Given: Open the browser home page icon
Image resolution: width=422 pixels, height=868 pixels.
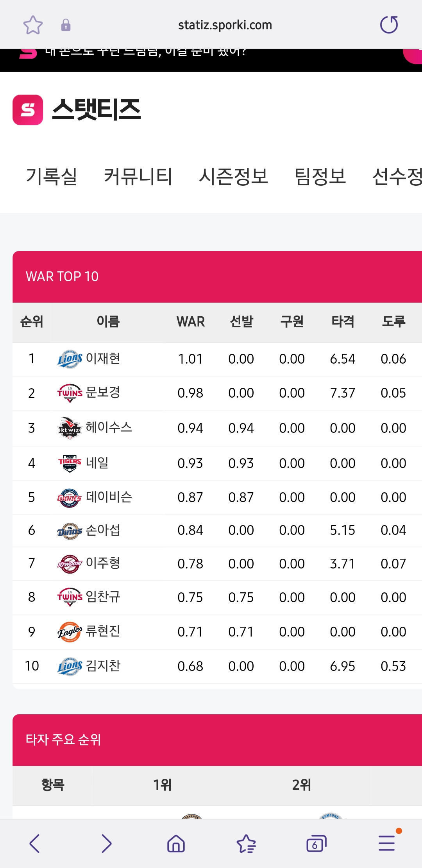Looking at the screenshot, I should (176, 843).
